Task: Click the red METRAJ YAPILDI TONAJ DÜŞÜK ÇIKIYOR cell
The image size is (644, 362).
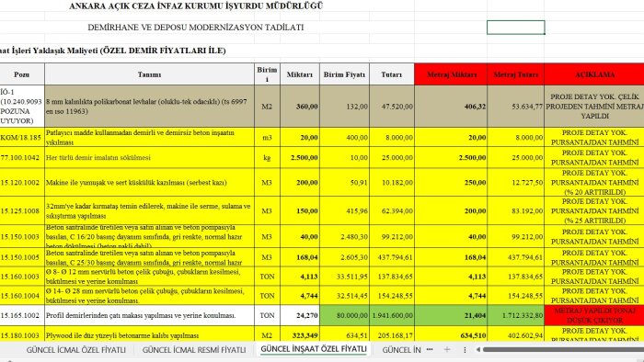Action: (x=594, y=315)
